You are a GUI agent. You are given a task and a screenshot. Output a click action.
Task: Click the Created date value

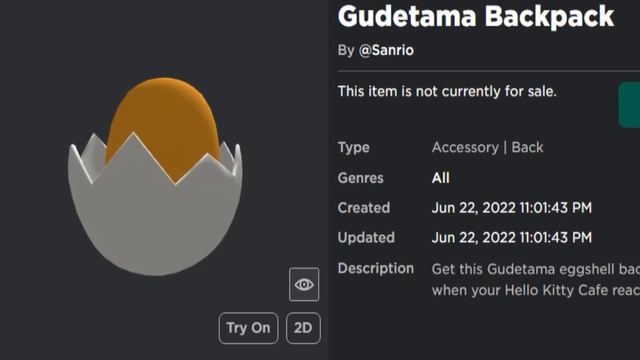pos(512,208)
